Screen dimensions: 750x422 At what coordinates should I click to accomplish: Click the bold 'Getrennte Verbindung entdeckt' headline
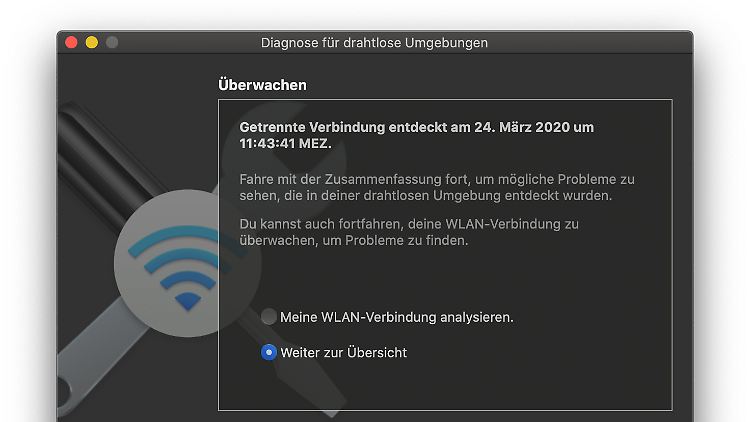click(312, 127)
